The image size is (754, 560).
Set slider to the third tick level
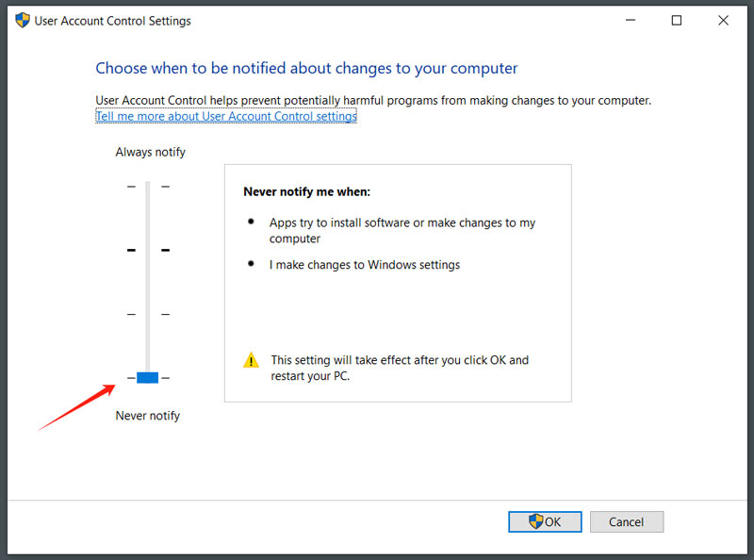pos(148,314)
